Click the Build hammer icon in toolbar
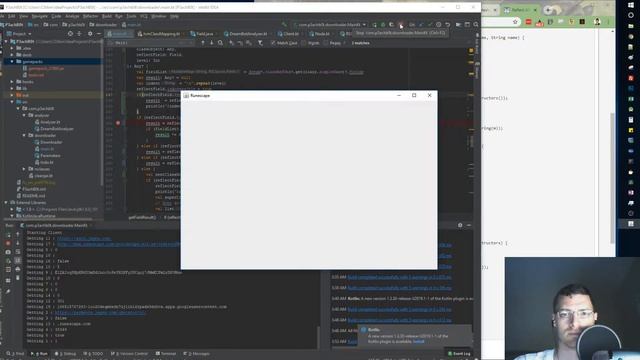The width and height of the screenshot is (640, 360). tap(284, 25)
